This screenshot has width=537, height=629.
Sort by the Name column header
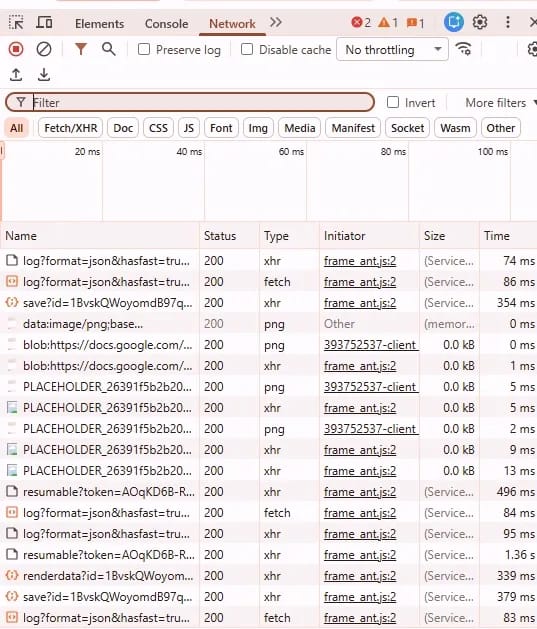[x=99, y=235]
